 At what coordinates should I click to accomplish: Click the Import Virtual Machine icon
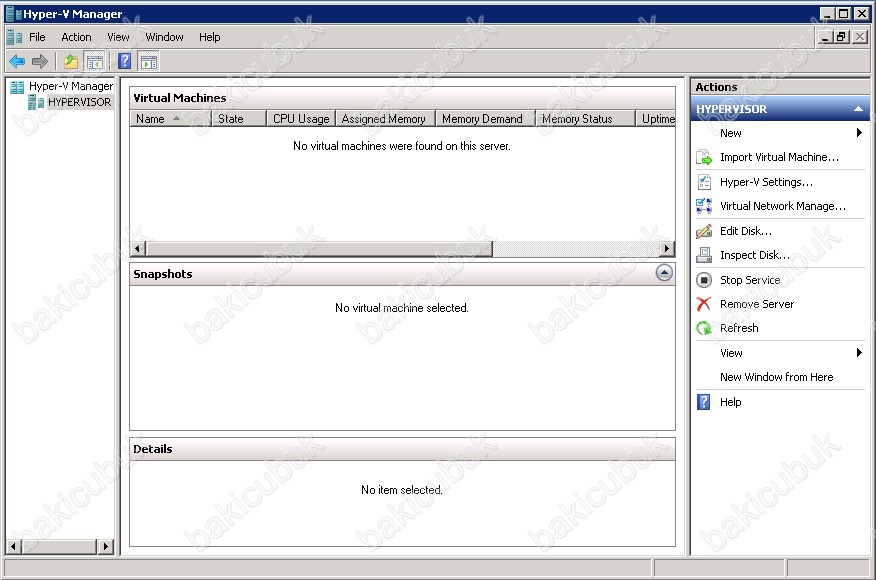coord(704,158)
